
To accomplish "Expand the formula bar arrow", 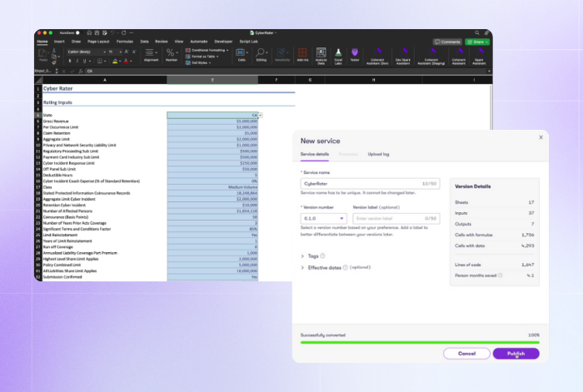I will 489,71.
